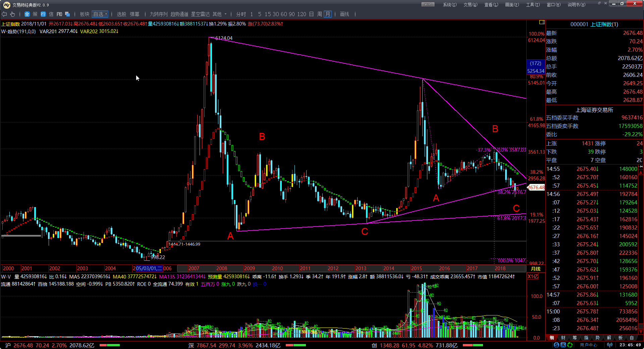
Task: Click the 2015 marker on the timeline
Action: 417,268
